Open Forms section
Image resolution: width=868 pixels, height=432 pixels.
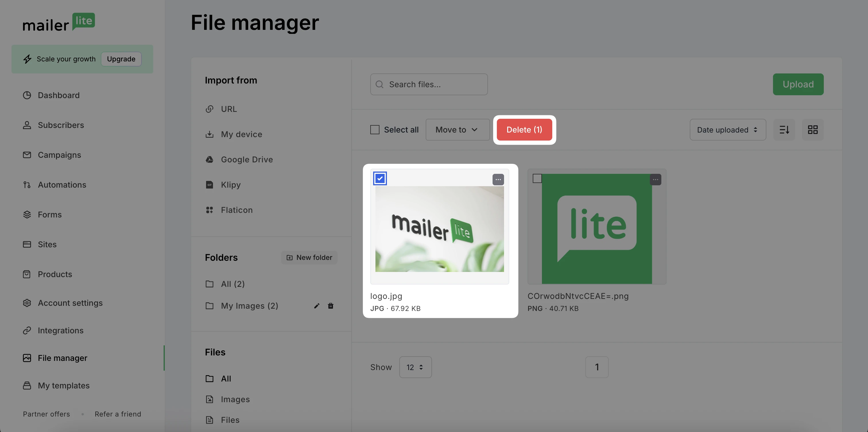point(50,215)
